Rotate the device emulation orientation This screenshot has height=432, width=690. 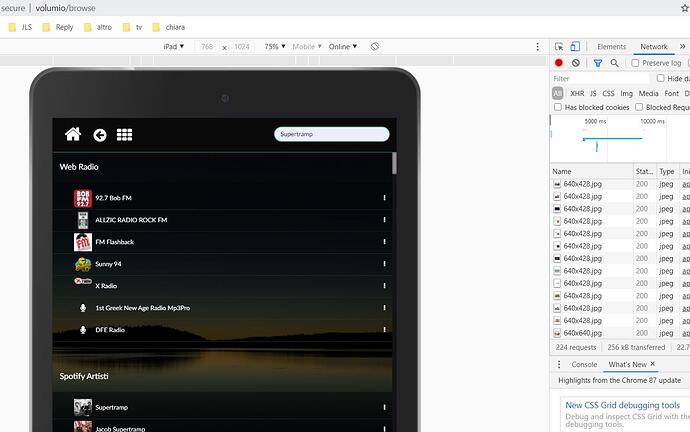374,46
